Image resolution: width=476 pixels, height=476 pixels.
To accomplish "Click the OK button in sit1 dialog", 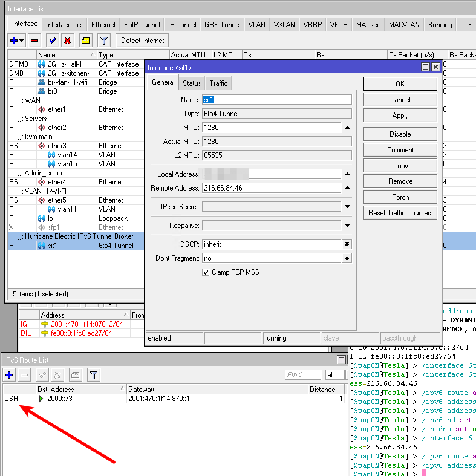I will (x=400, y=84).
